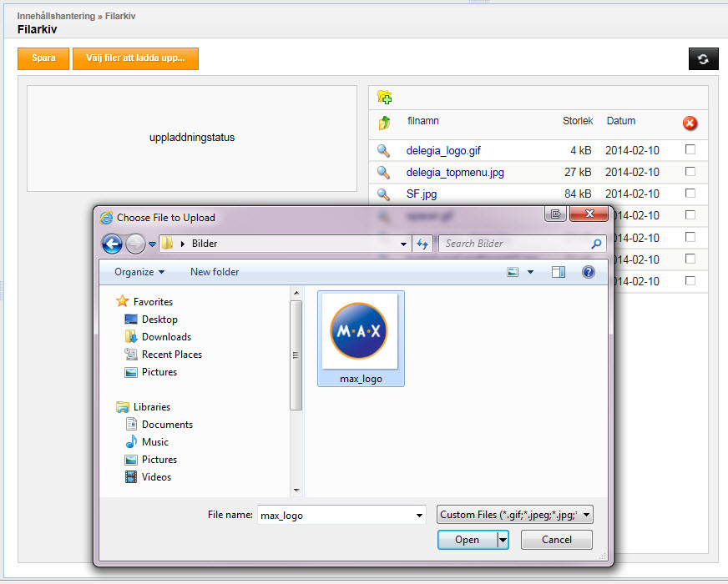728x584 pixels.
Task: Click the search magnifier in Search Bilder box
Action: point(597,244)
